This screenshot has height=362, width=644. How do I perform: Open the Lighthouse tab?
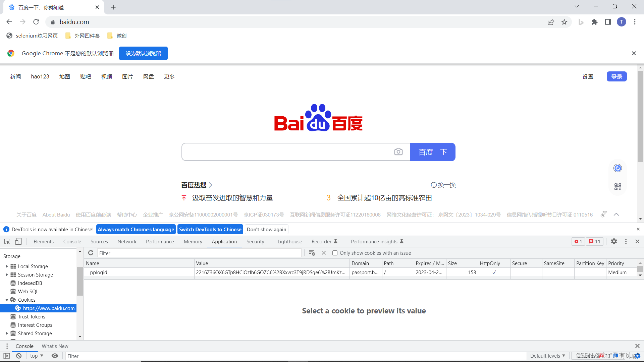point(289,242)
